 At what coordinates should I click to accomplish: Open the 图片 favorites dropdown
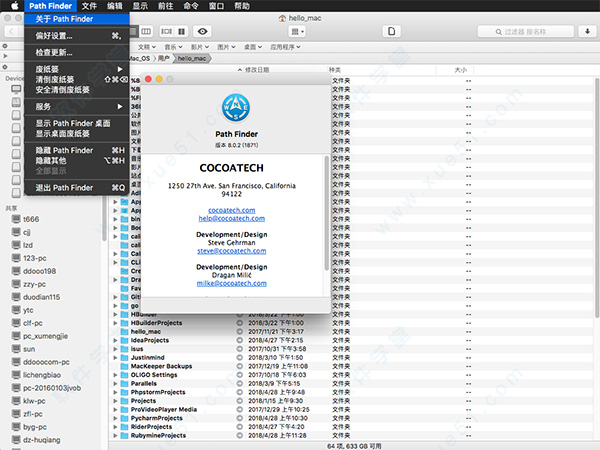(226, 47)
